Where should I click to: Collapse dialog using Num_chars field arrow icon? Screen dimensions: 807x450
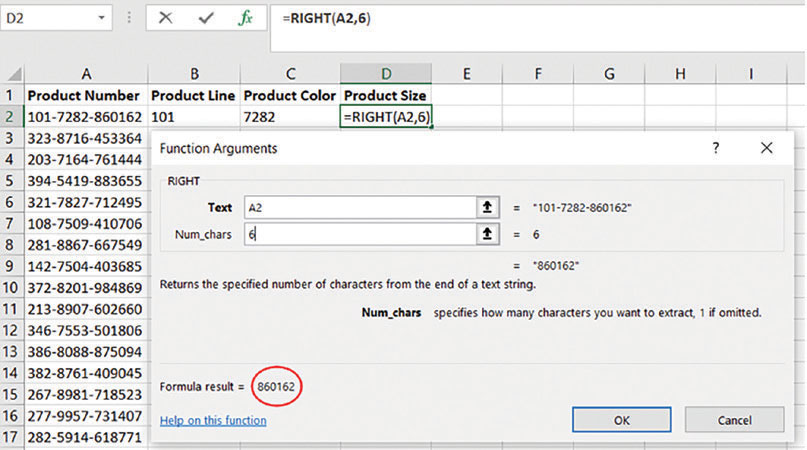tap(487, 233)
